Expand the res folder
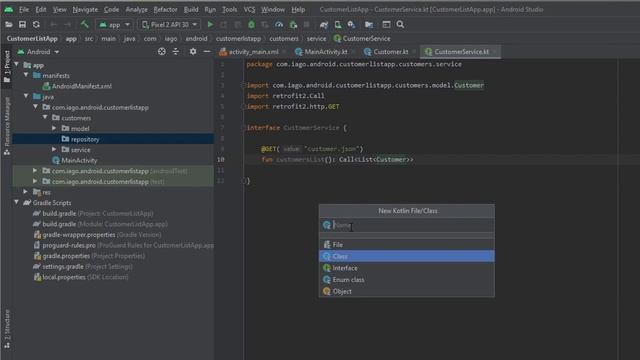640x360 pixels. [26, 192]
